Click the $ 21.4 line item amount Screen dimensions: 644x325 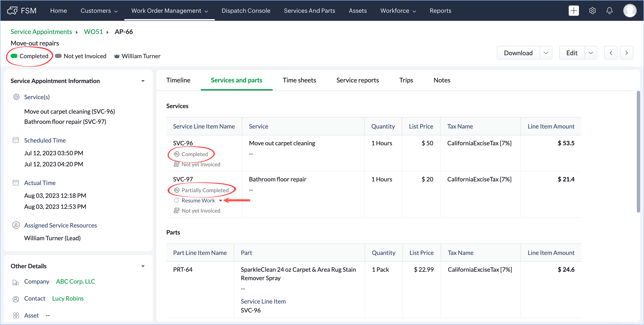pos(566,179)
